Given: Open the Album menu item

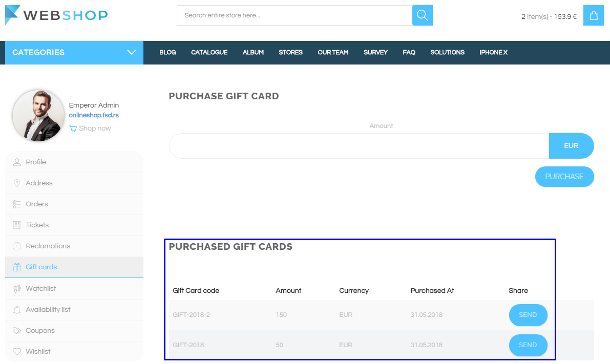Looking at the screenshot, I should (x=253, y=52).
